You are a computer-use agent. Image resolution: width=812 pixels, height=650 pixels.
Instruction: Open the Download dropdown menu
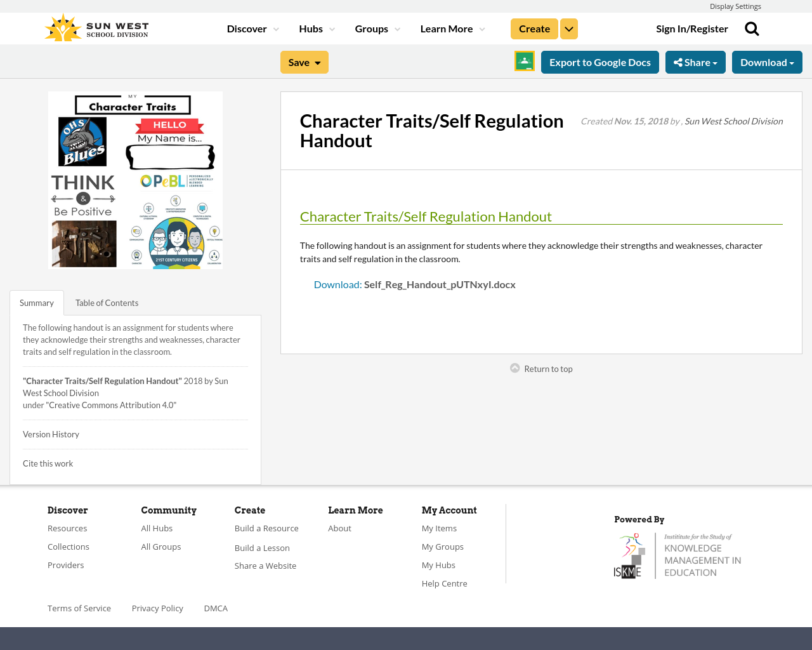(x=767, y=62)
